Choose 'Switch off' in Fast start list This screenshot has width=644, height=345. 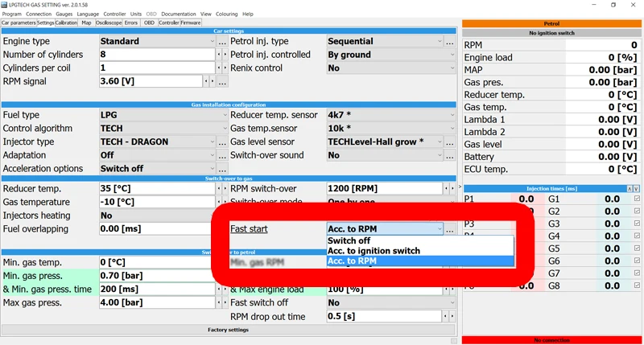click(x=420, y=240)
